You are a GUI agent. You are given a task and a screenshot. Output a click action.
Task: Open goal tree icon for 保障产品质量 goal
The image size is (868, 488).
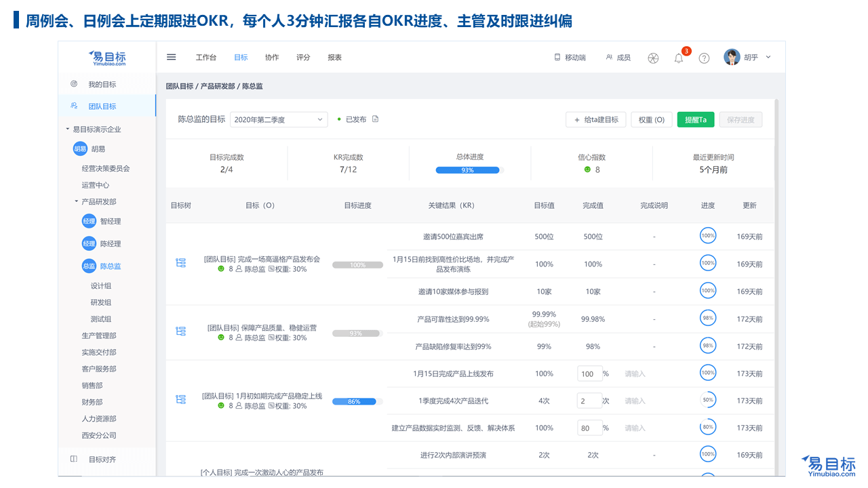point(181,331)
